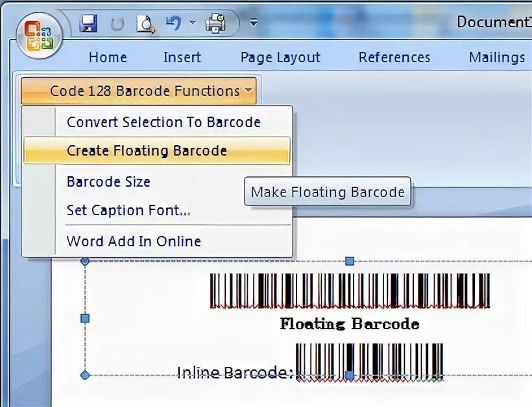
Task: Click the Floating Barcode caption text
Action: (350, 323)
